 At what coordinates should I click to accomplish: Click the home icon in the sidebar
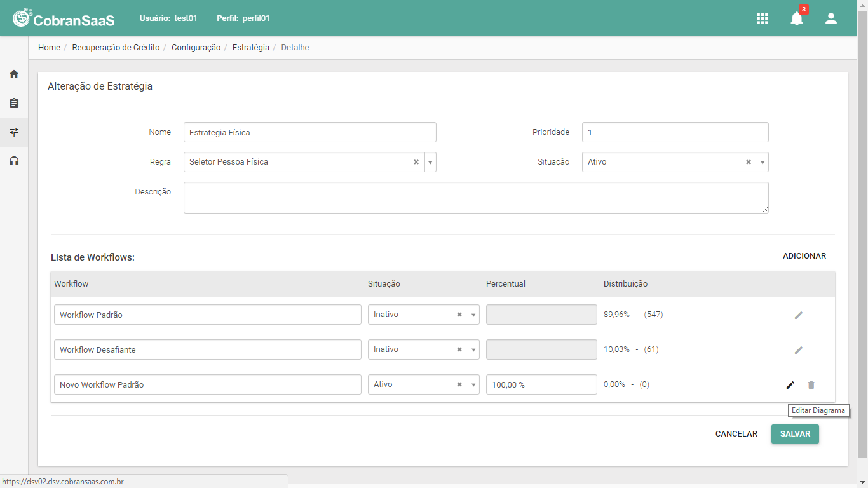tap(14, 74)
